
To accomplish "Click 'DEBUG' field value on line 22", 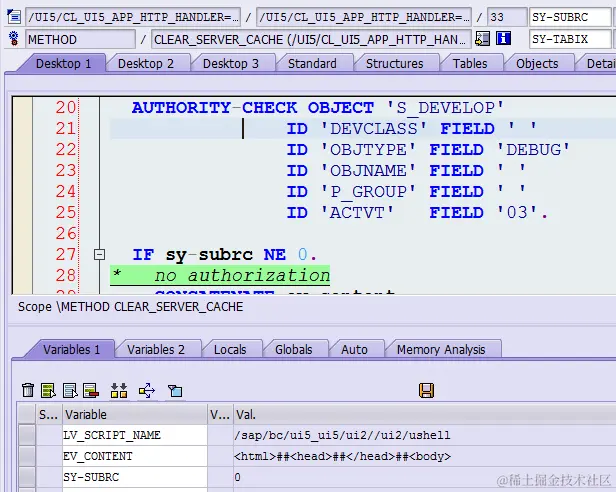I will coord(533,149).
